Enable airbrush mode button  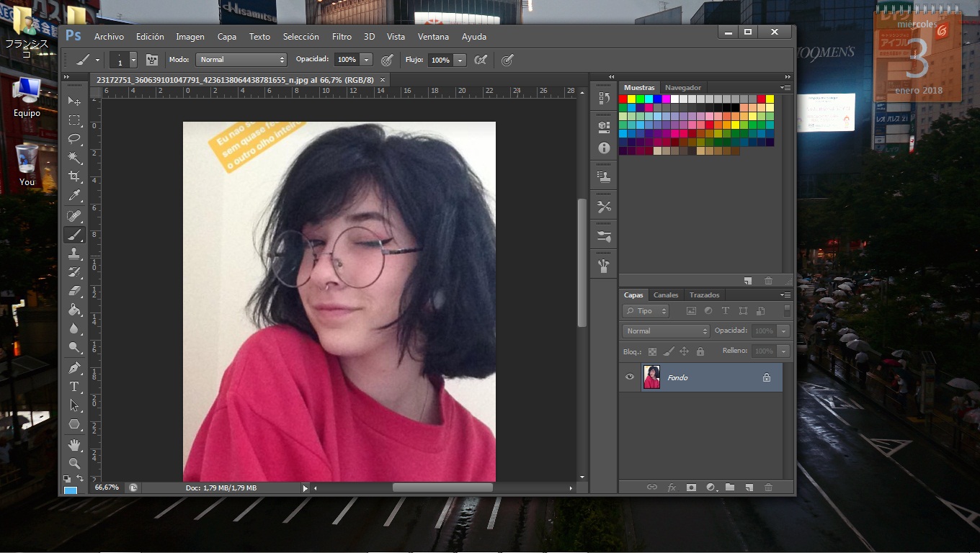(481, 60)
